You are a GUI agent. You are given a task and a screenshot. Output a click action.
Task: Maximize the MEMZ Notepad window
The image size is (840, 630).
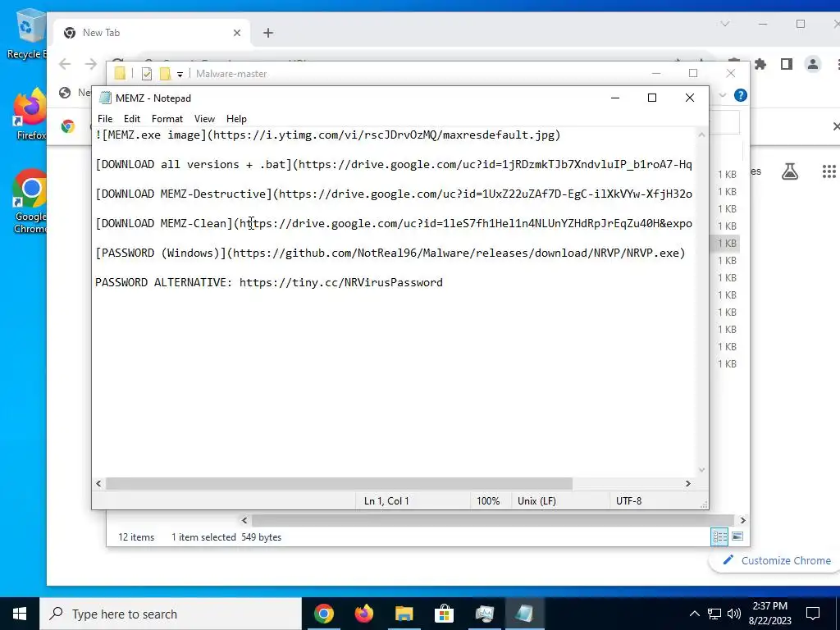[x=652, y=98]
